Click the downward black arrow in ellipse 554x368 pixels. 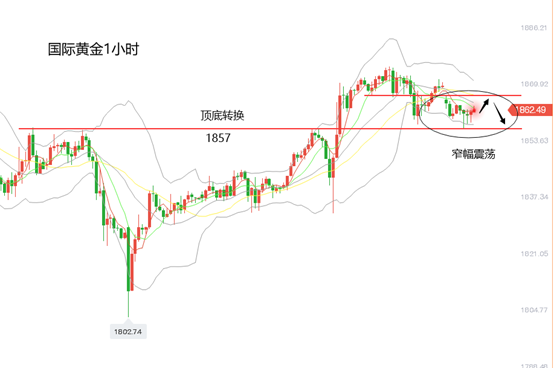click(500, 113)
